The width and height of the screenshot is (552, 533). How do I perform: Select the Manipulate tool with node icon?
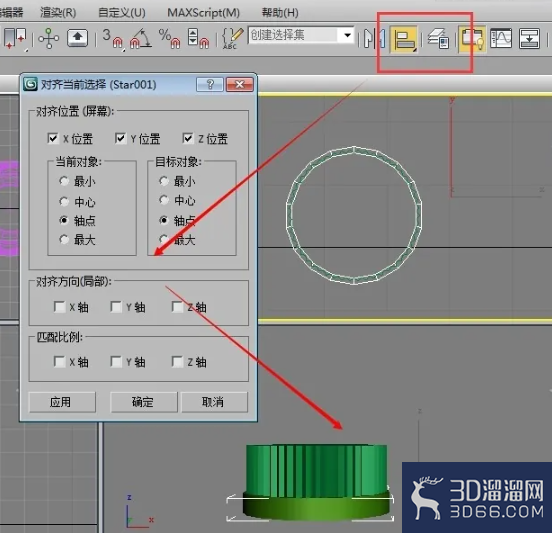[49, 38]
